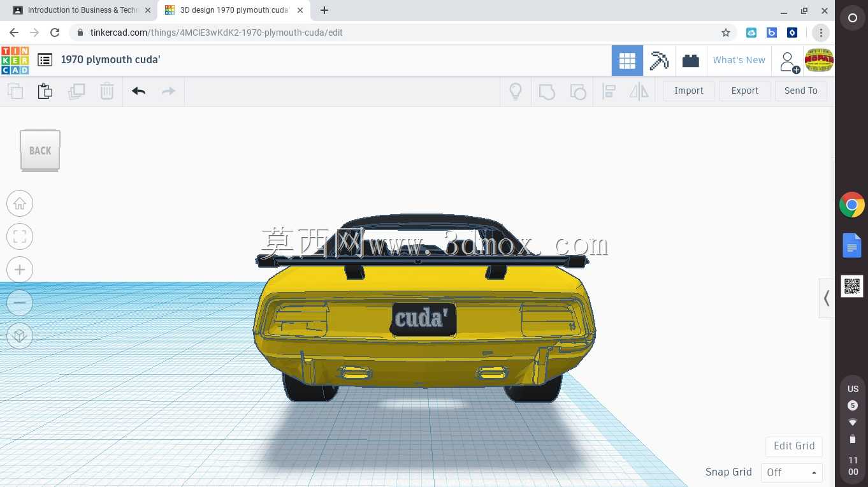Click the Group shapes icon

click(x=547, y=91)
